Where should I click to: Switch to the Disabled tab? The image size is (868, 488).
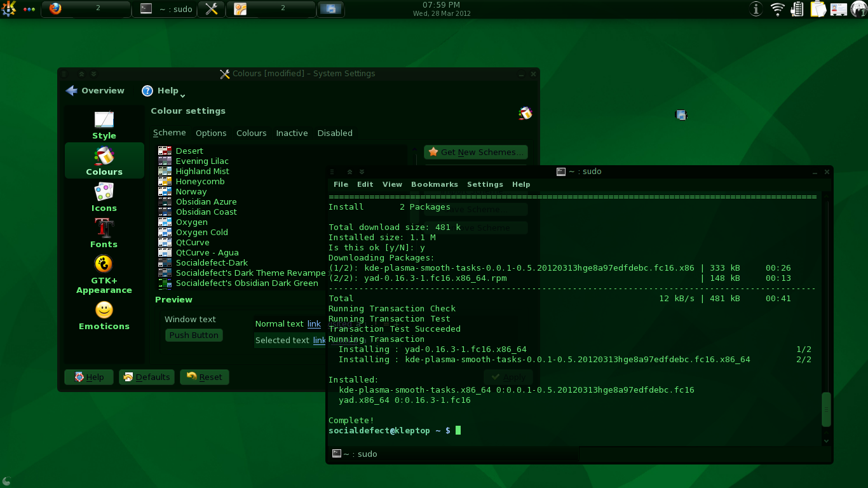click(335, 133)
